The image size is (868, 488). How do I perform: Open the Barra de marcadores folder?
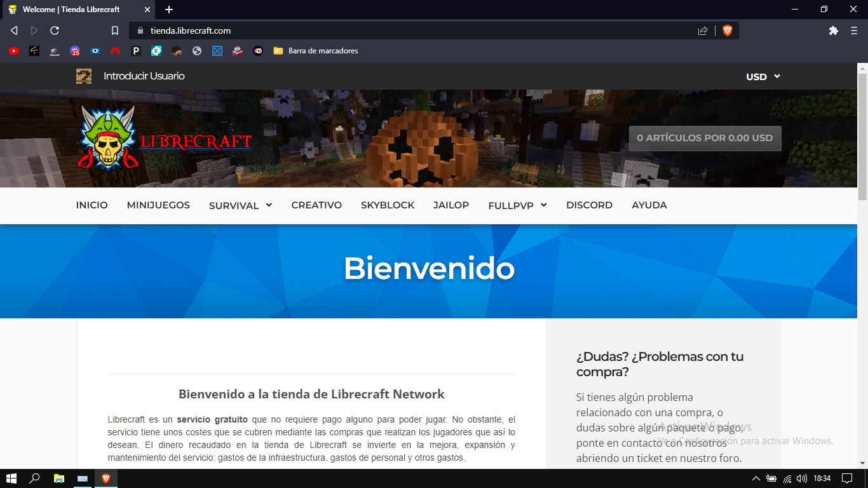316,51
